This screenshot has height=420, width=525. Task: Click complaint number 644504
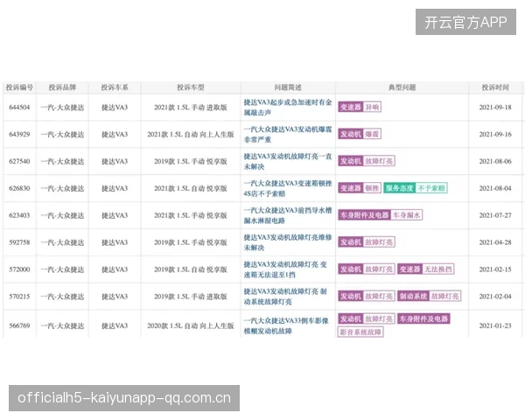tap(19, 108)
